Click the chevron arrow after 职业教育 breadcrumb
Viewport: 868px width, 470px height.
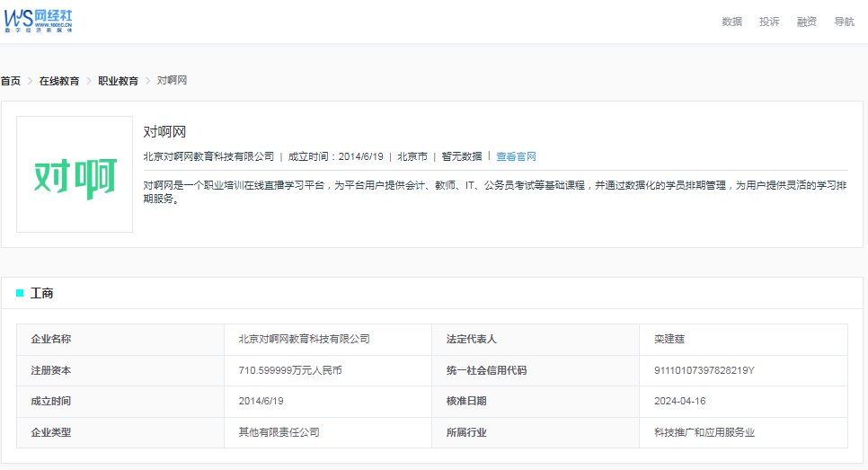[148, 81]
